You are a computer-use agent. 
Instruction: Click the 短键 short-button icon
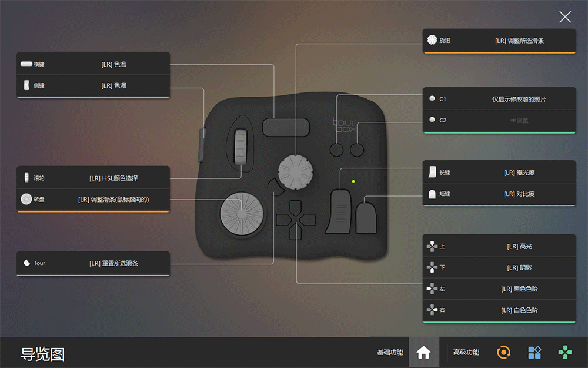(x=432, y=194)
